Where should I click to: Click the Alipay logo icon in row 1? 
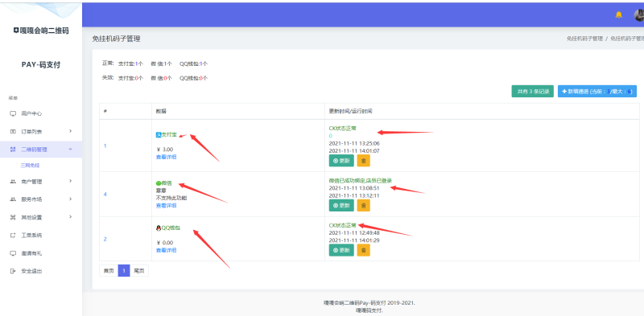tap(159, 134)
